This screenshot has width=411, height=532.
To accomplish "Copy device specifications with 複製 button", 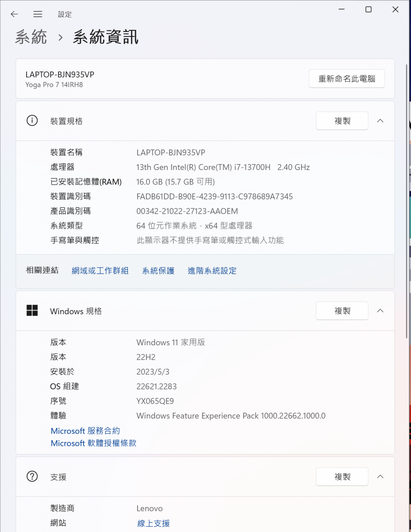I will tap(342, 121).
